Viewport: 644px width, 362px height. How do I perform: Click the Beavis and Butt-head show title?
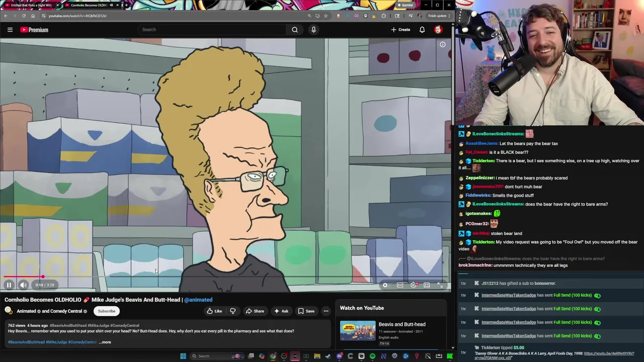coord(402,324)
